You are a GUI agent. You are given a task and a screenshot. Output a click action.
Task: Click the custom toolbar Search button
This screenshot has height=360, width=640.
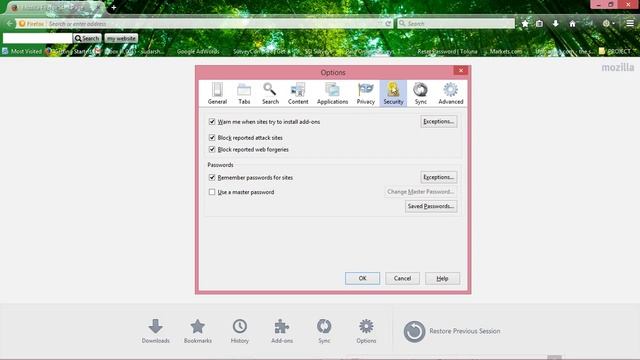click(x=87, y=38)
